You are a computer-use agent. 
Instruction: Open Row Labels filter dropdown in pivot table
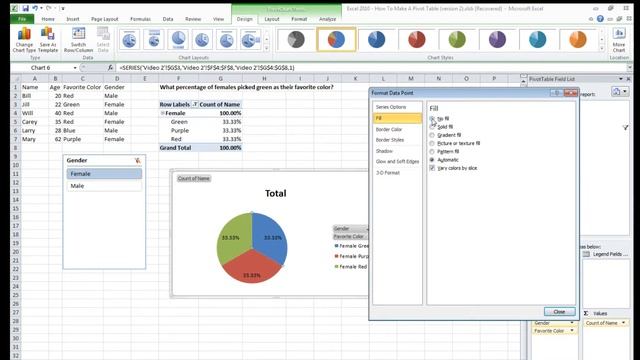coord(195,104)
